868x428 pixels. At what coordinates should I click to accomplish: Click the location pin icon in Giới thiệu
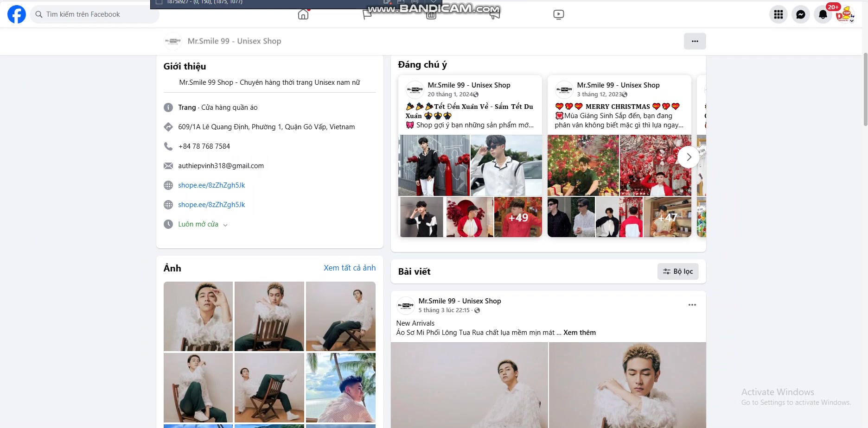(168, 126)
